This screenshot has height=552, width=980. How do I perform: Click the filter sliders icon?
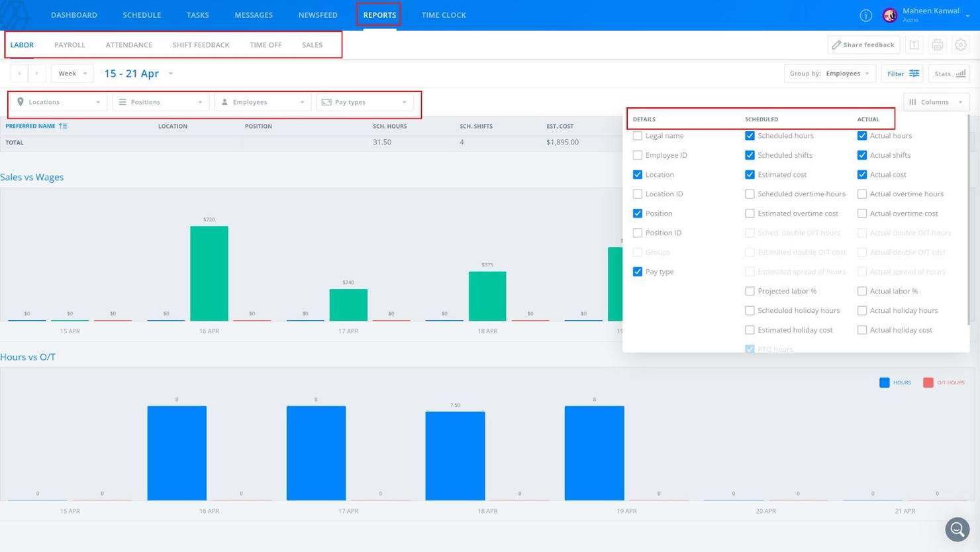click(914, 74)
